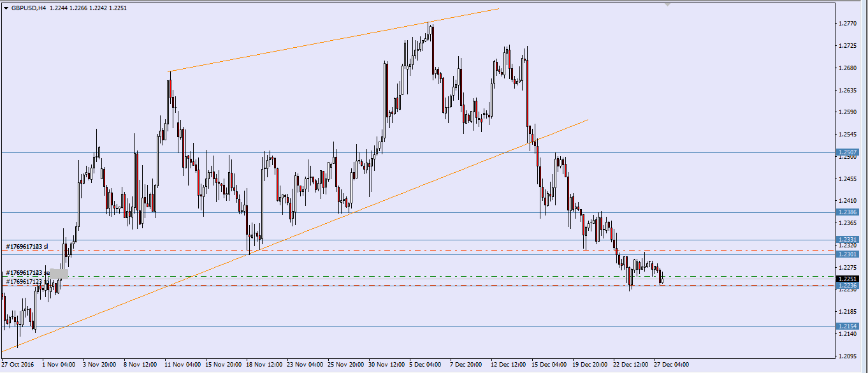Viewport: 868px width, 373px height.
Task: Click the 1.2725 price scale value
Action: click(848, 46)
